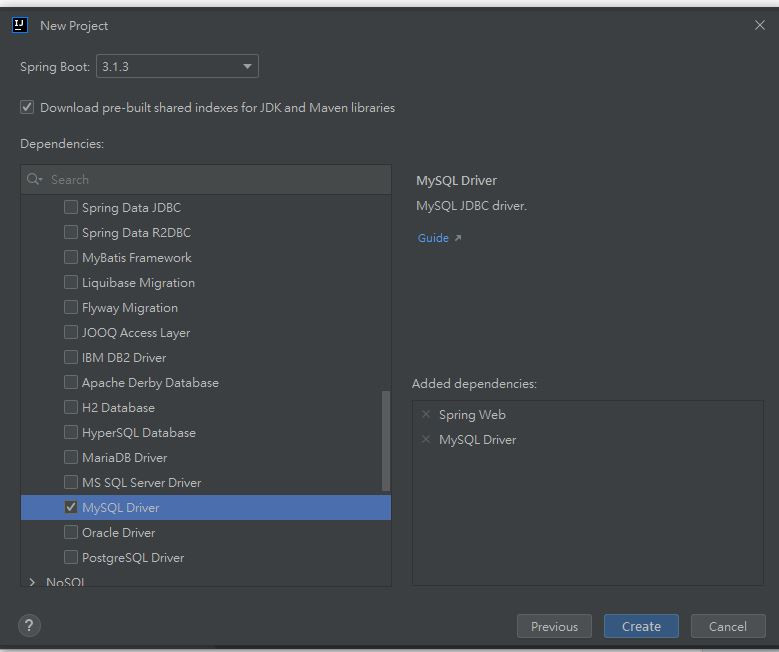Click the help question mark icon
The image size is (779, 652).
(x=29, y=626)
